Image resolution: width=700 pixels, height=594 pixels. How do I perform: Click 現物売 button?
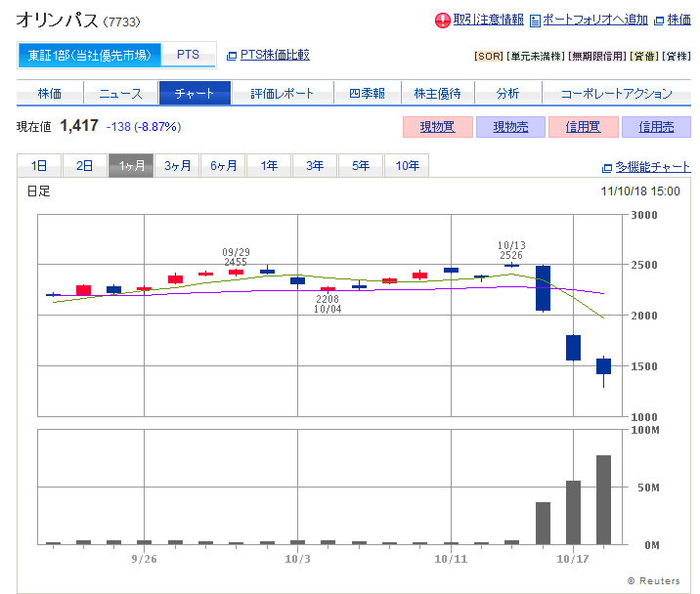(x=510, y=127)
